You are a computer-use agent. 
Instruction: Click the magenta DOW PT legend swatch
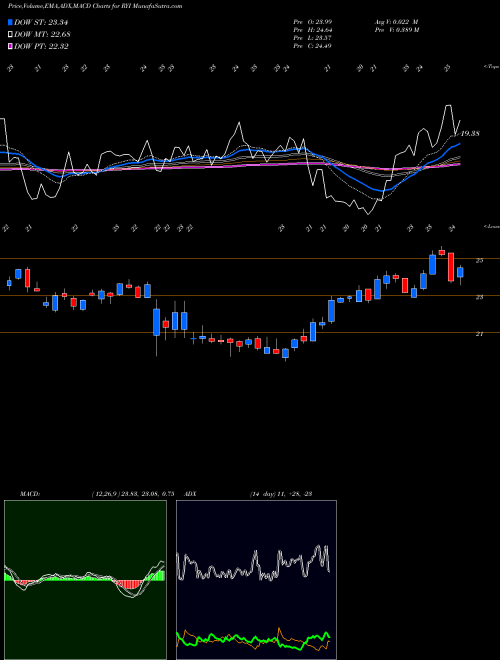[x=10, y=46]
